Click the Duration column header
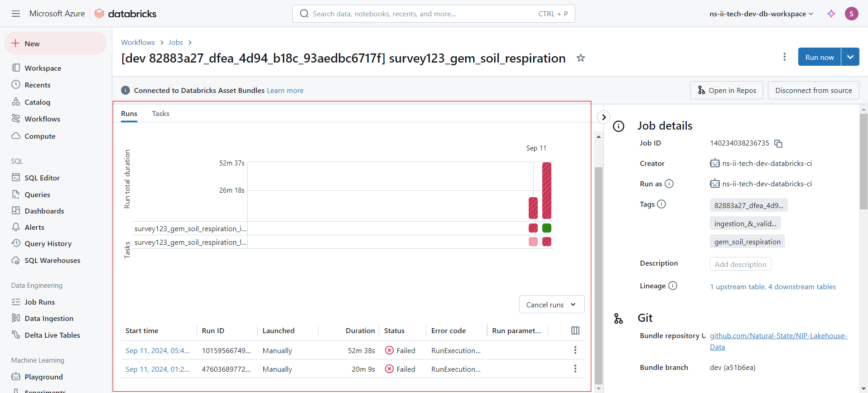This screenshot has width=868, height=393. [x=360, y=330]
